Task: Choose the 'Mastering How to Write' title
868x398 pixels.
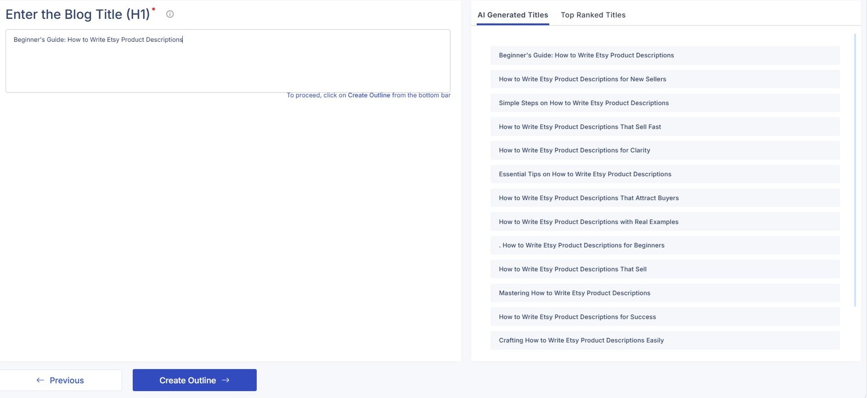Action: coord(665,293)
